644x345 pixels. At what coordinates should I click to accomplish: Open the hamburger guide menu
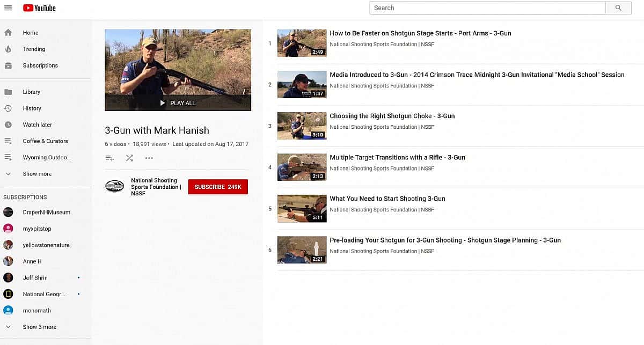8,8
